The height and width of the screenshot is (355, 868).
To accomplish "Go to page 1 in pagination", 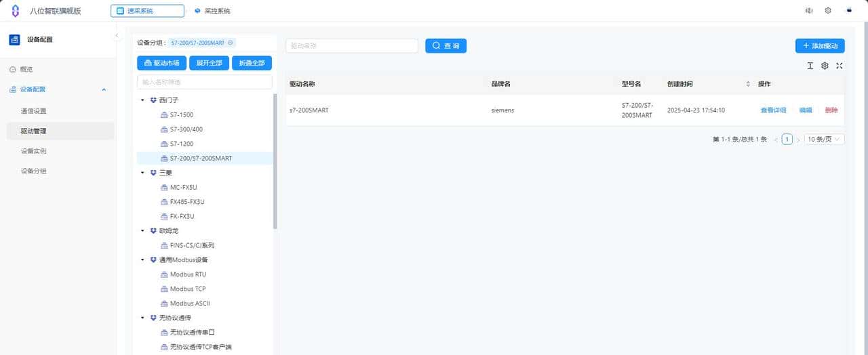I will point(787,140).
